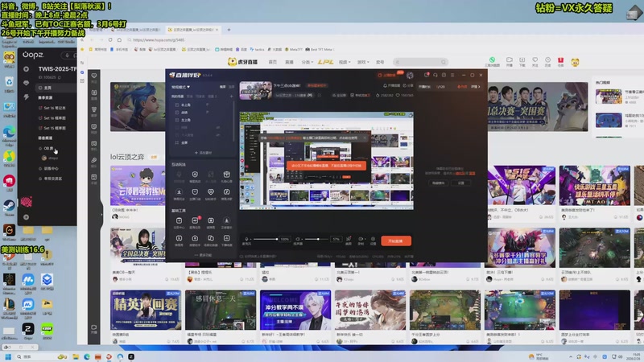Join the OB房 voice channel in Oopz
644x362 pixels.
pyautogui.click(x=48, y=148)
